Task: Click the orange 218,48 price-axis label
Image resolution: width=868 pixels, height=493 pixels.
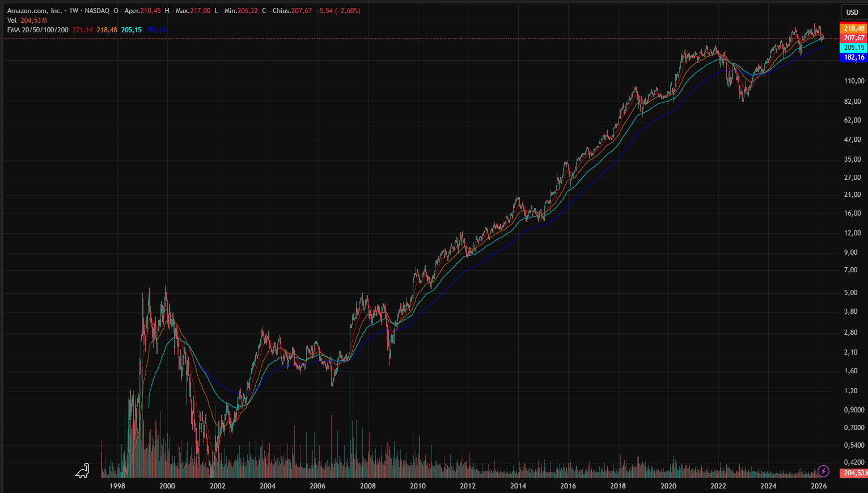Action: tap(853, 28)
